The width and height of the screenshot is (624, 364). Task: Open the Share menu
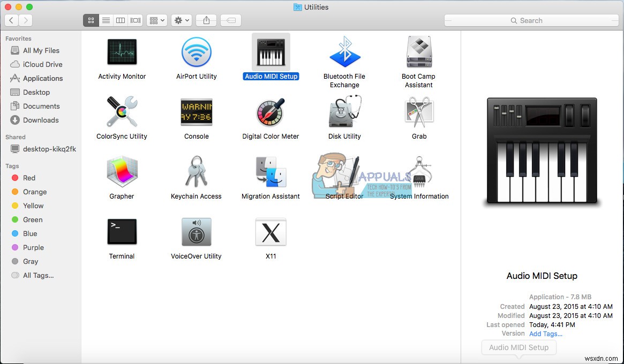click(206, 20)
